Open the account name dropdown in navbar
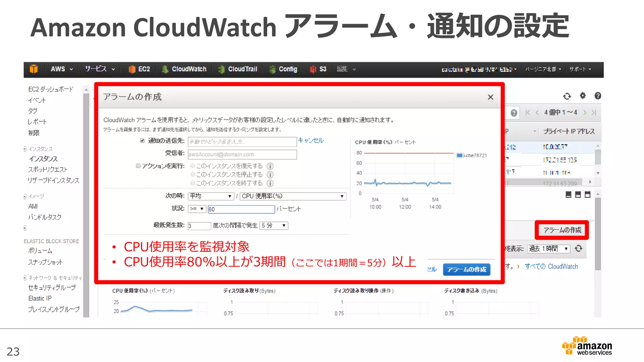 pyautogui.click(x=479, y=69)
